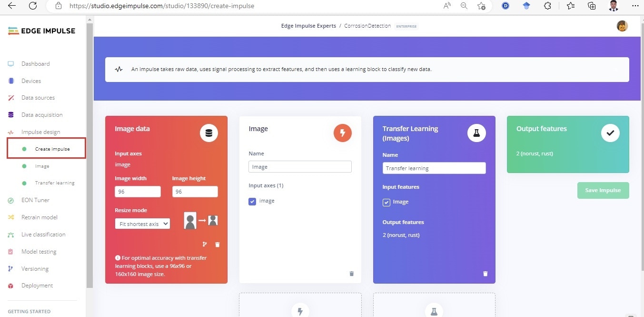
Task: Delete the Transfer learning block
Action: point(485,274)
